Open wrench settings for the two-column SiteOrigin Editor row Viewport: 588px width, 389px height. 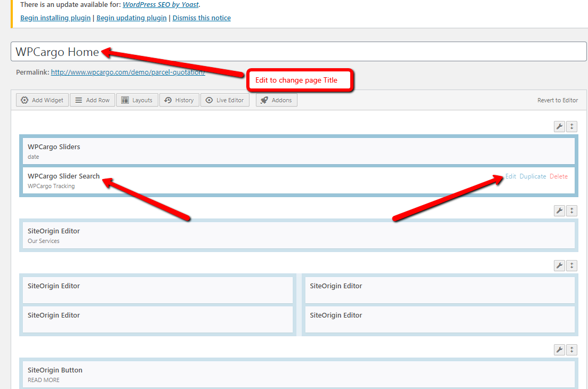click(x=559, y=265)
